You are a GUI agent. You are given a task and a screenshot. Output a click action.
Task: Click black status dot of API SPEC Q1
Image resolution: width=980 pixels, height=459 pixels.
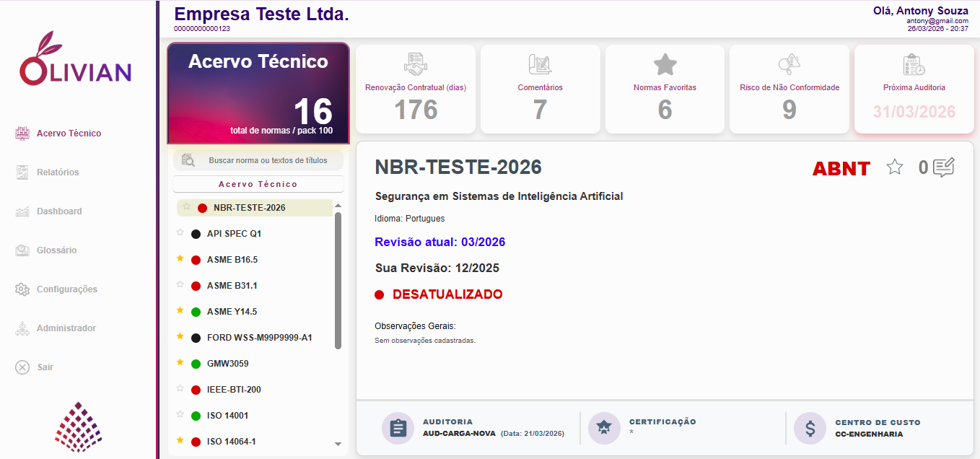(196, 234)
